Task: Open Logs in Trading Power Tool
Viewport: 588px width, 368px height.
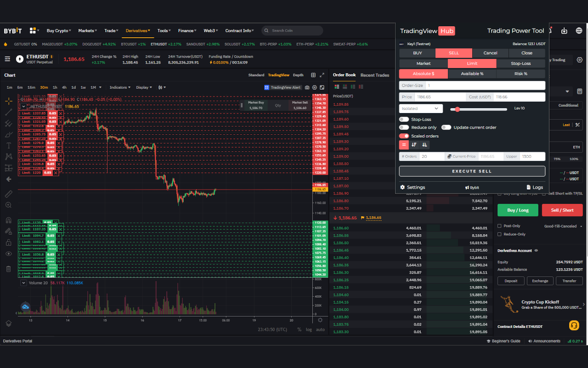Action: pyautogui.click(x=535, y=187)
